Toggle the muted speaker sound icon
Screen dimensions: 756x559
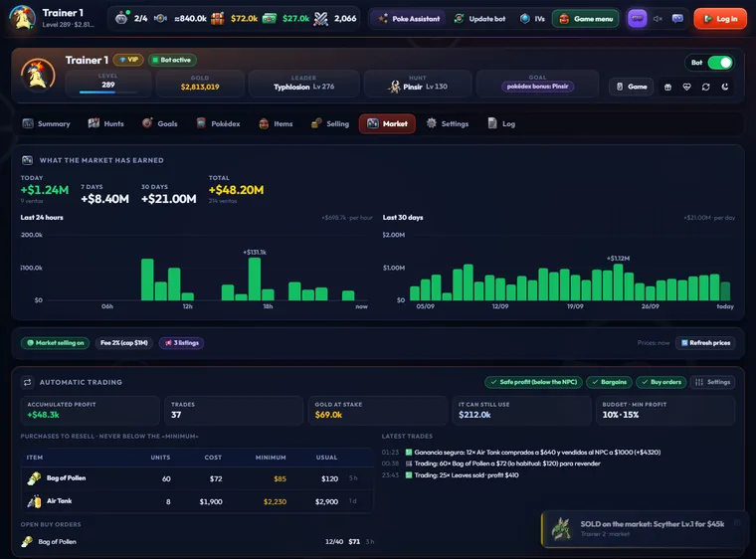tap(658, 19)
